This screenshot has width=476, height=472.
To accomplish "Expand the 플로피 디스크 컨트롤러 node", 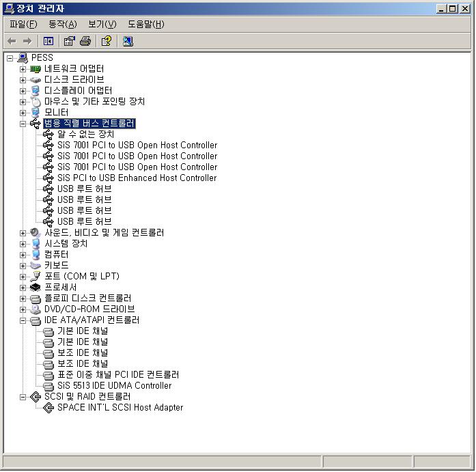I will click(x=23, y=299).
